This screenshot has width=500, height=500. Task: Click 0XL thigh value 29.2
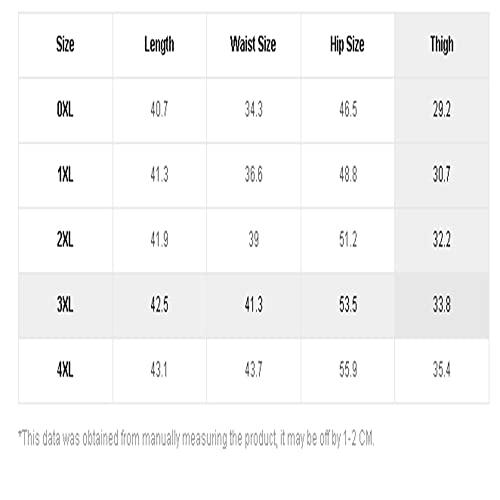tap(442, 110)
